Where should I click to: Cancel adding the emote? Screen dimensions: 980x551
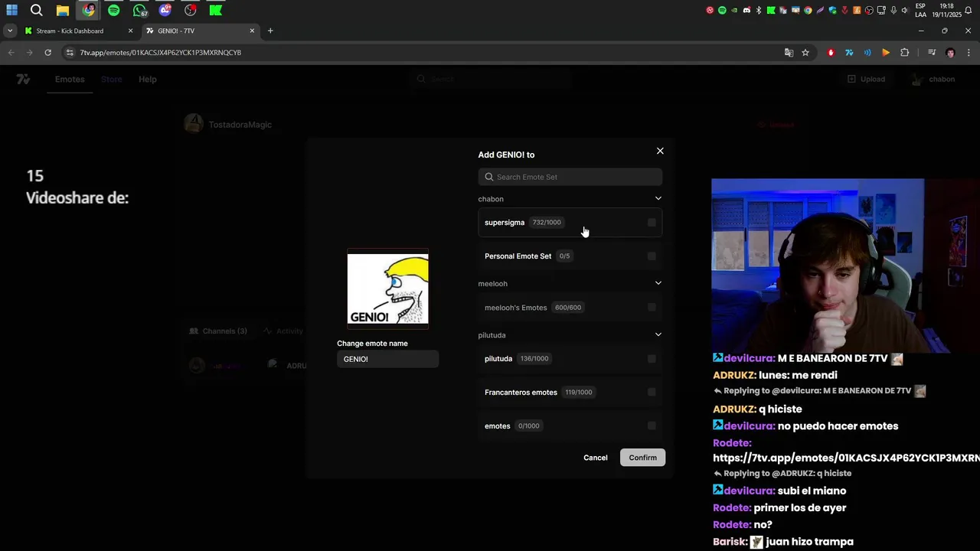pyautogui.click(x=596, y=458)
